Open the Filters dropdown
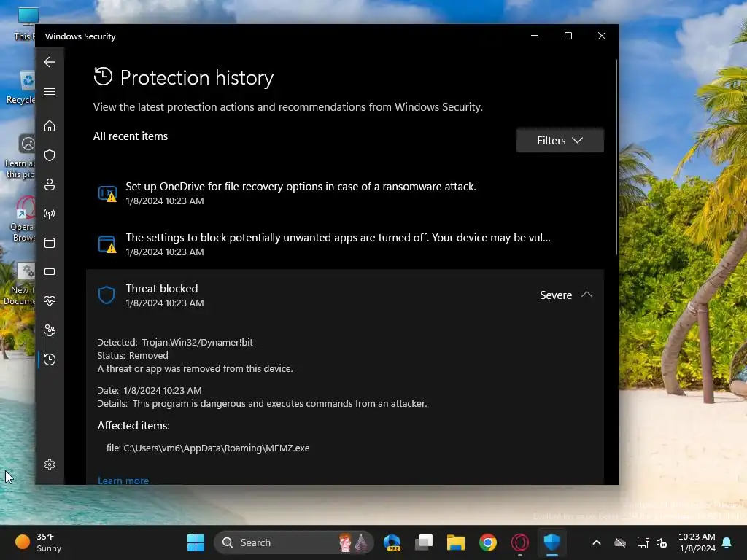 pyautogui.click(x=560, y=141)
